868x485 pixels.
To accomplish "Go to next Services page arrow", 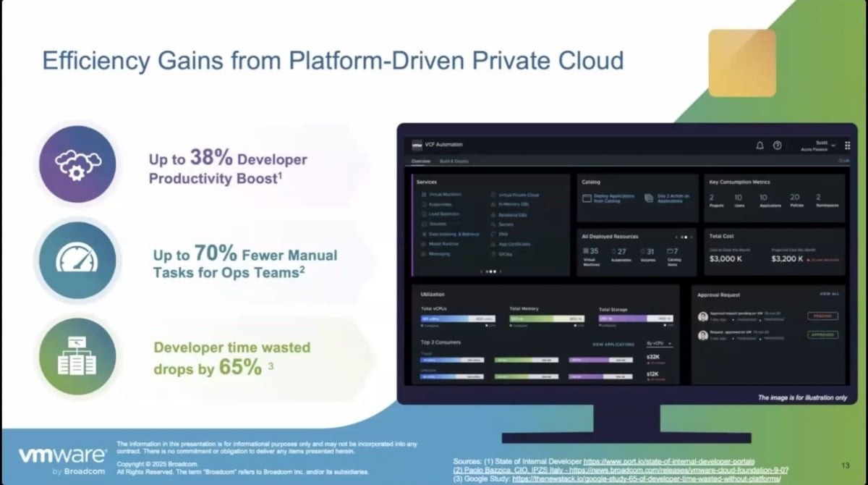I will 501,271.
